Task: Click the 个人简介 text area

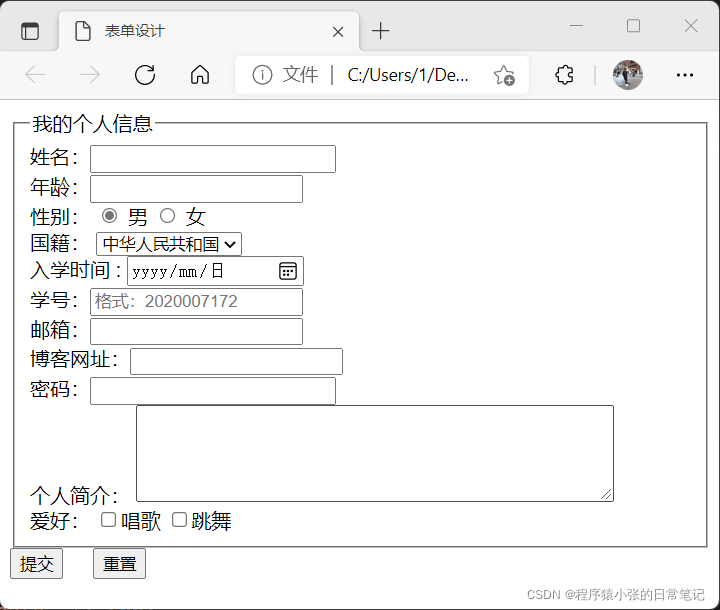Action: (375, 453)
